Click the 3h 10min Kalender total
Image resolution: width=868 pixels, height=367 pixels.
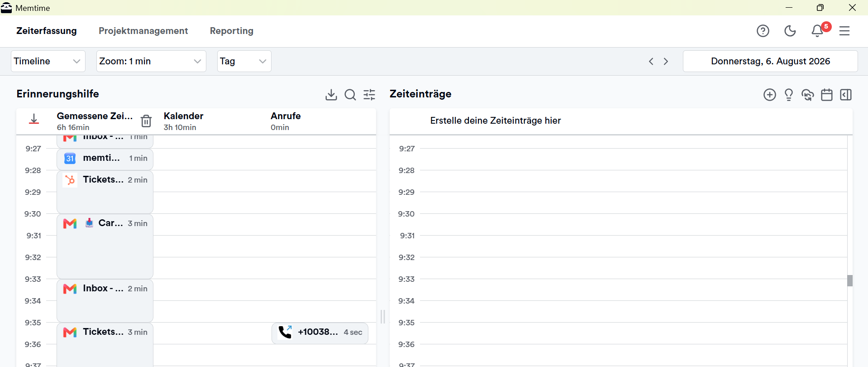[x=180, y=127]
